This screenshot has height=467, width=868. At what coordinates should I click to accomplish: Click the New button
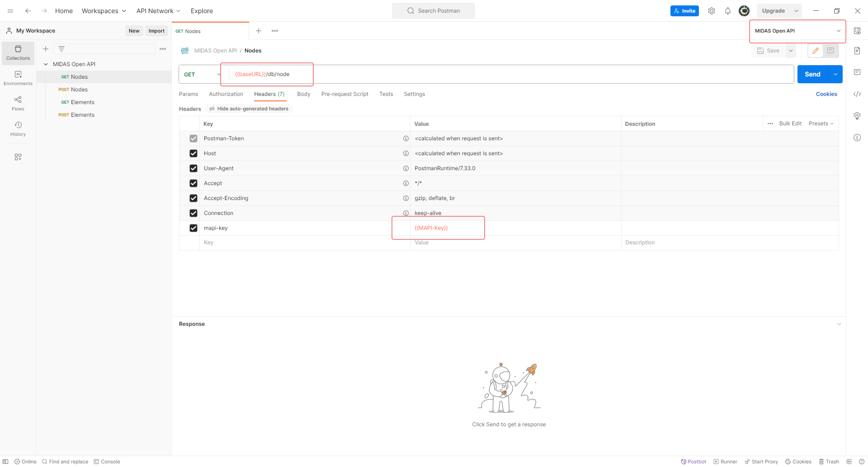134,31
